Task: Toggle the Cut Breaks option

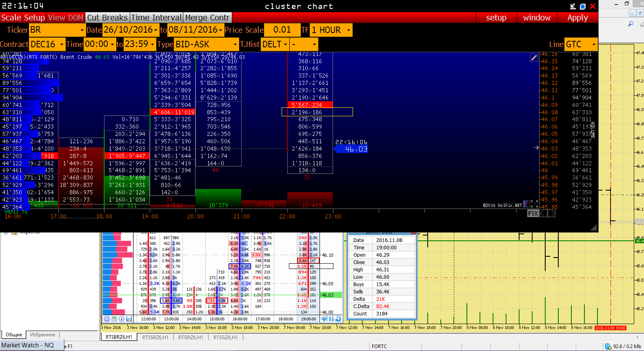Action: click(107, 18)
